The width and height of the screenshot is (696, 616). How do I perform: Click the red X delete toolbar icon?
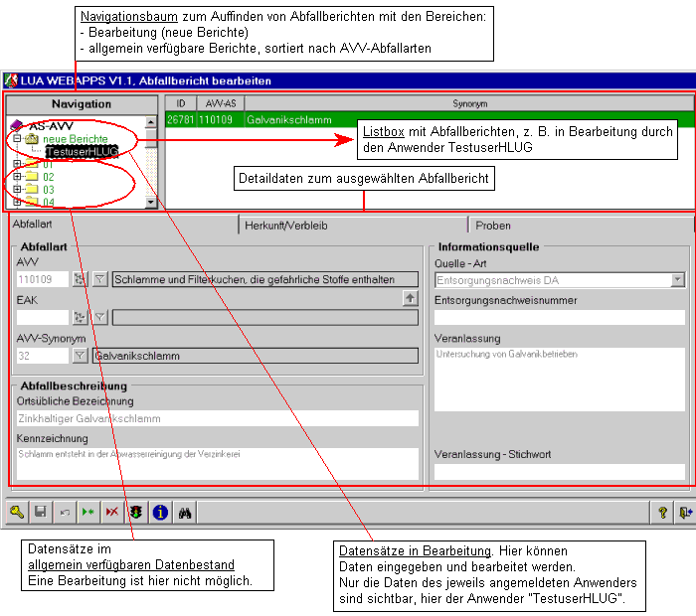click(x=111, y=512)
